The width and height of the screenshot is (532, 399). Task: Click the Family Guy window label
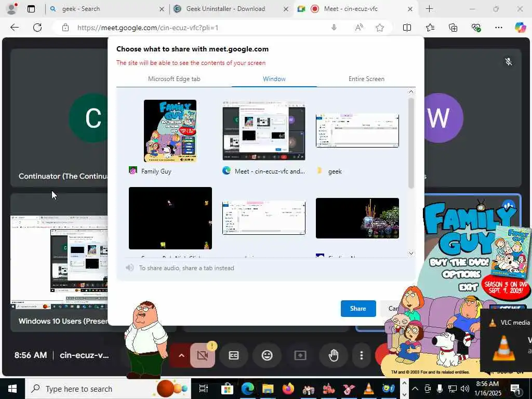tap(156, 171)
